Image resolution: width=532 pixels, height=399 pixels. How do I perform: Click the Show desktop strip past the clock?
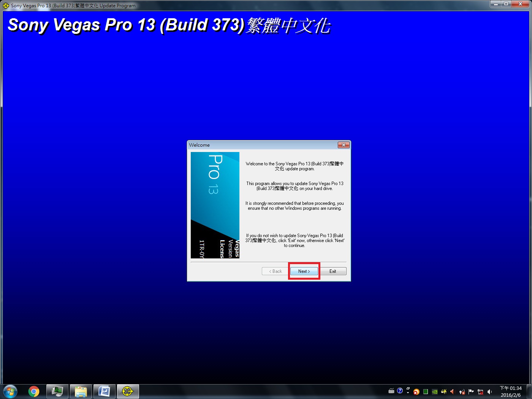529,391
